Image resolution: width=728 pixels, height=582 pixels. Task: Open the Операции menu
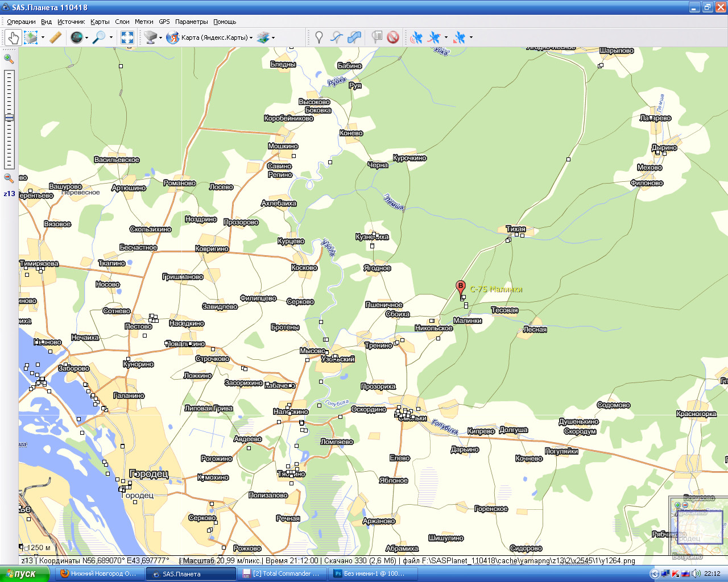click(21, 22)
